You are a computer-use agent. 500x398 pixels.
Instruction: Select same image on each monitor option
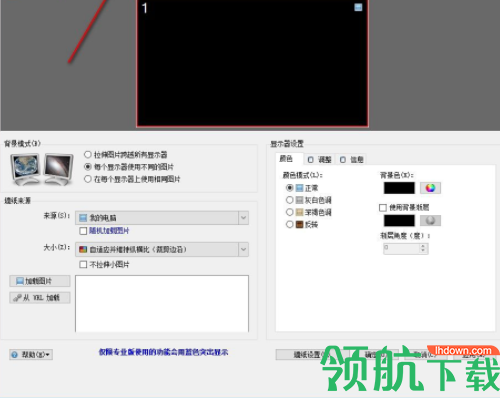click(x=88, y=179)
